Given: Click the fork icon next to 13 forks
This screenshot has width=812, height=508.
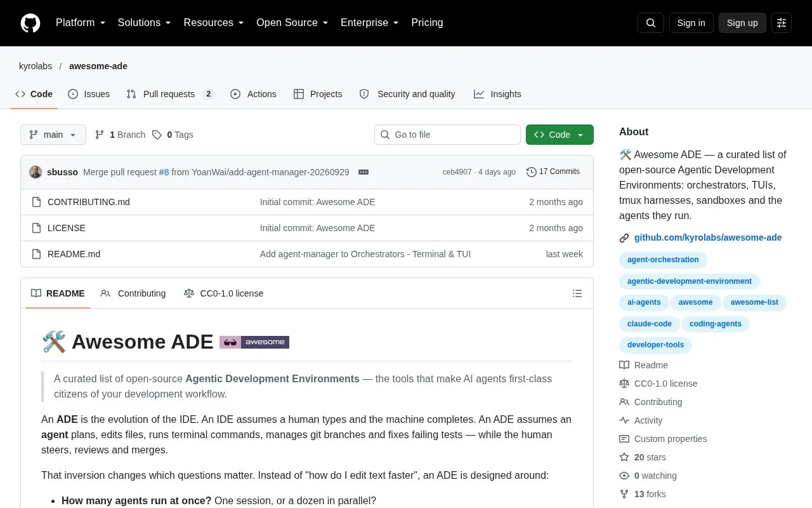Looking at the screenshot, I should point(624,494).
